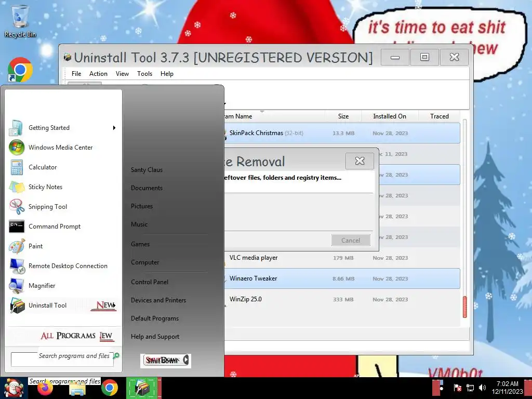Image resolution: width=532 pixels, height=399 pixels.
Task: Close the Removal dialog
Action: tap(360, 161)
